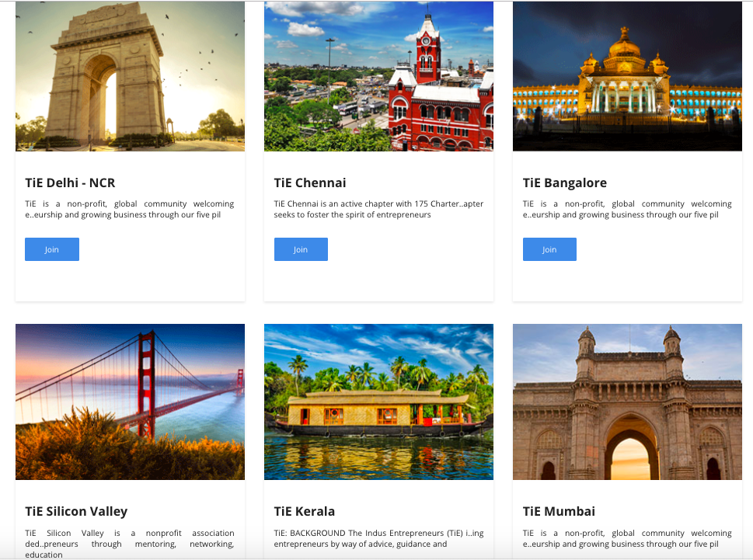753x560 pixels.
Task: Select the TiE Delhi - NCR heading
Action: click(x=70, y=183)
